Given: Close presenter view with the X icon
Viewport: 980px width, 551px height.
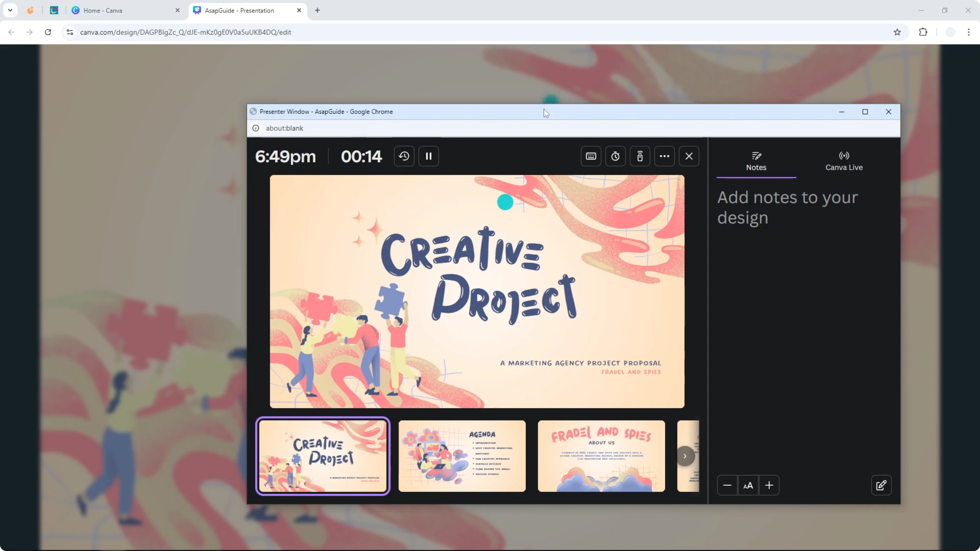Looking at the screenshot, I should click(689, 156).
